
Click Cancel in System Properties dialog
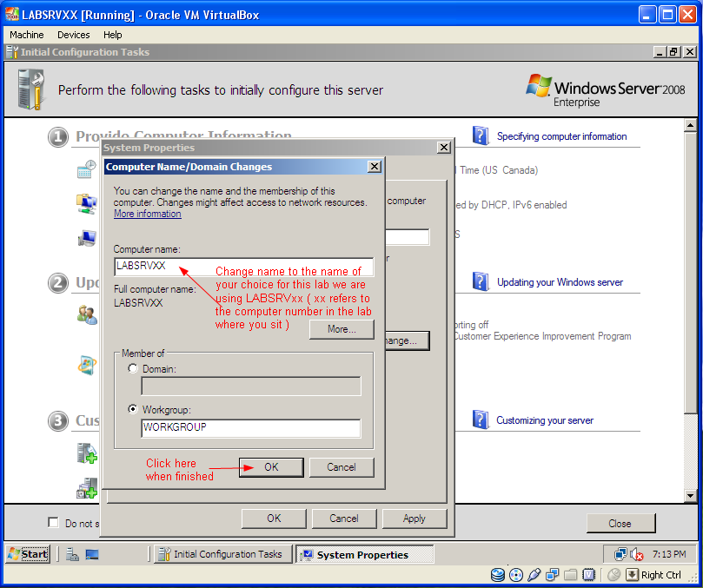(344, 519)
